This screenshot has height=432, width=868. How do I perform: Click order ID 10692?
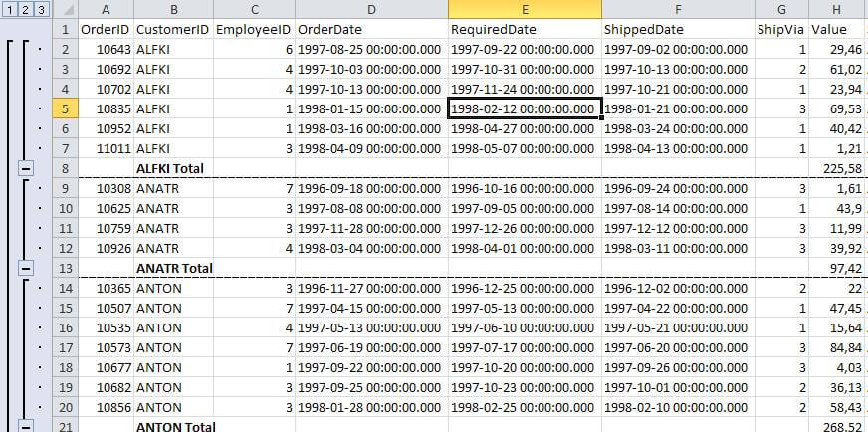pos(107,70)
